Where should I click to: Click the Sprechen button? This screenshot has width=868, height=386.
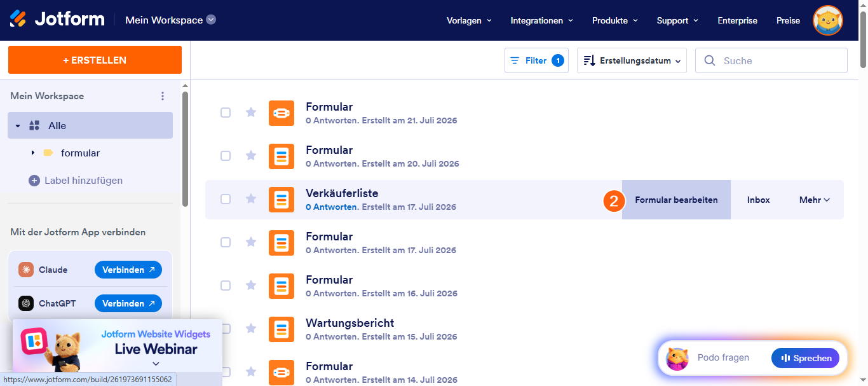[805, 358]
